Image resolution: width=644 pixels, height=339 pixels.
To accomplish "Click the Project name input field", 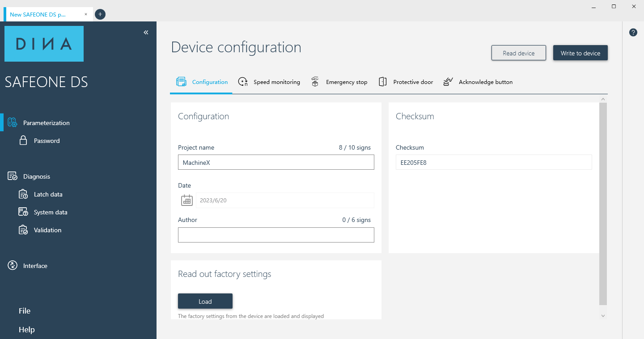I will point(276,162).
